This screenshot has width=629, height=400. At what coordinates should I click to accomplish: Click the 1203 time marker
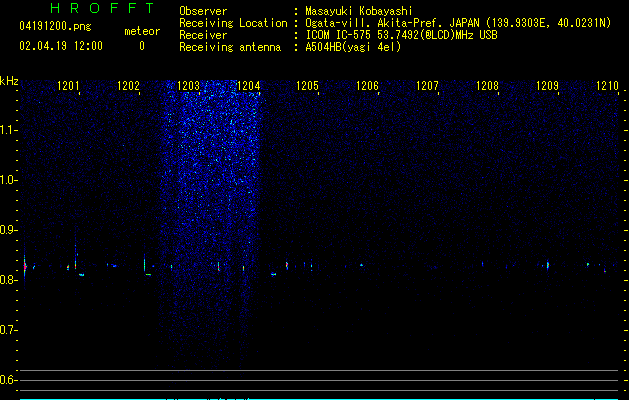(189, 86)
